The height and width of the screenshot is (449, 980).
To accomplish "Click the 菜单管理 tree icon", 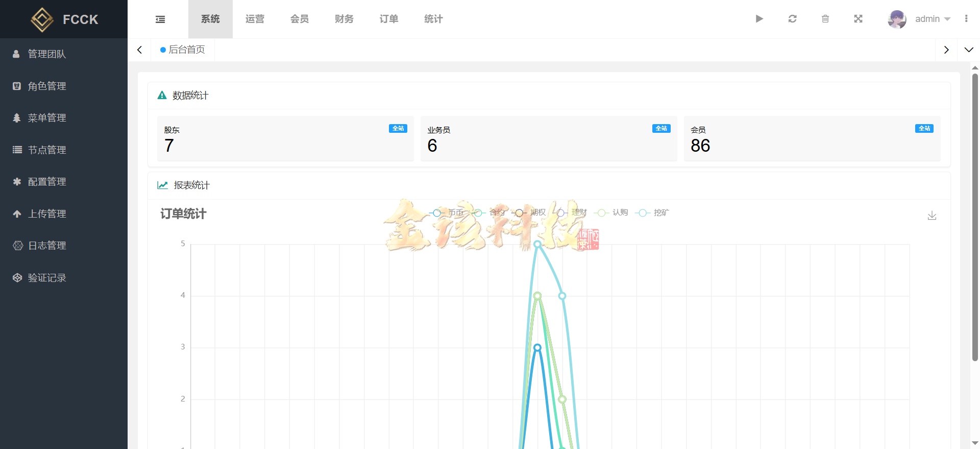I will (17, 118).
